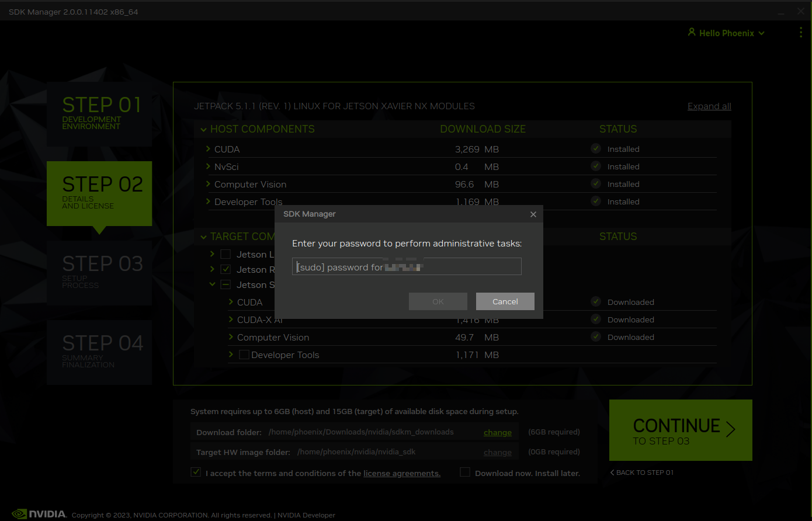This screenshot has width=812, height=521.
Task: Toggle the accept license terms checkbox
Action: click(196, 472)
